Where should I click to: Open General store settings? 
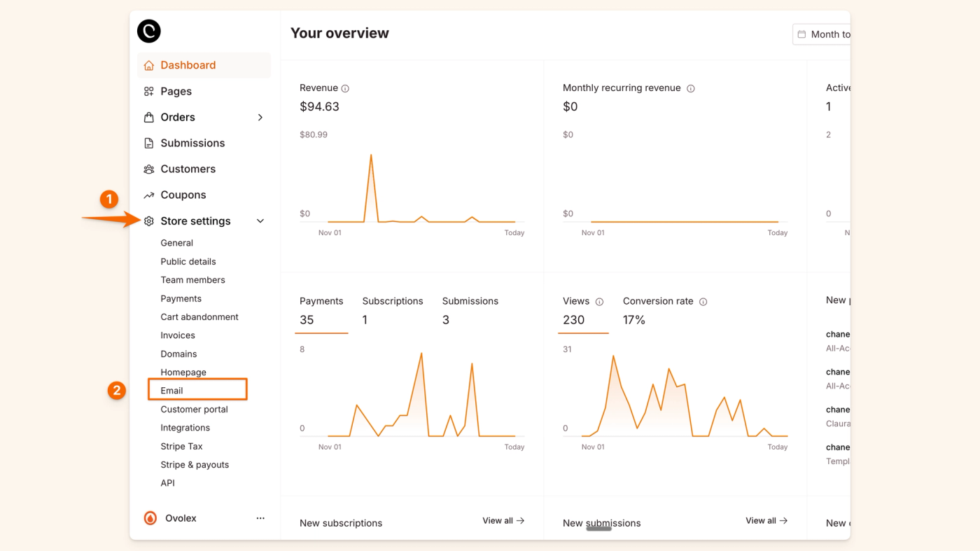pos(176,243)
